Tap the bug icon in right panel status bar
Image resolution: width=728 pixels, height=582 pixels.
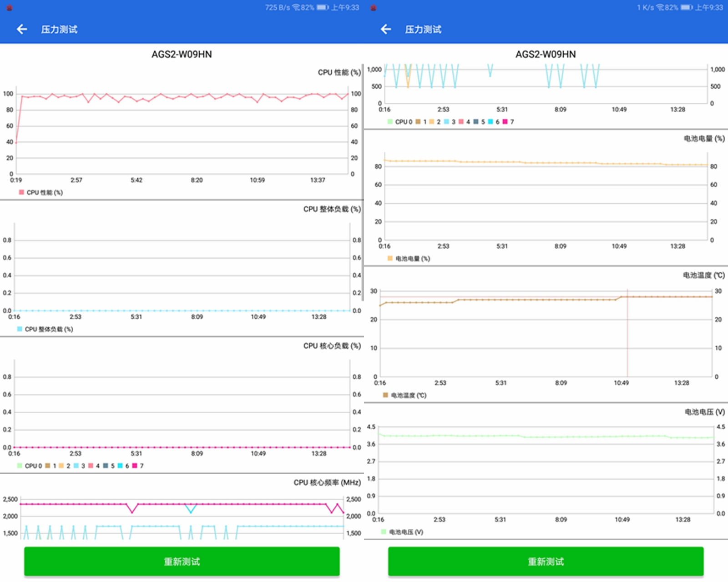(x=373, y=7)
